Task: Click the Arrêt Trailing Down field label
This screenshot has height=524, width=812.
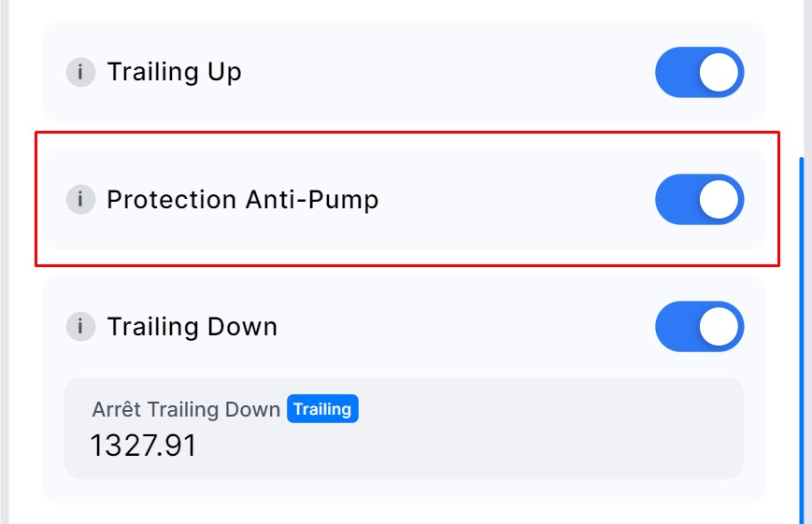Action: coord(186,409)
